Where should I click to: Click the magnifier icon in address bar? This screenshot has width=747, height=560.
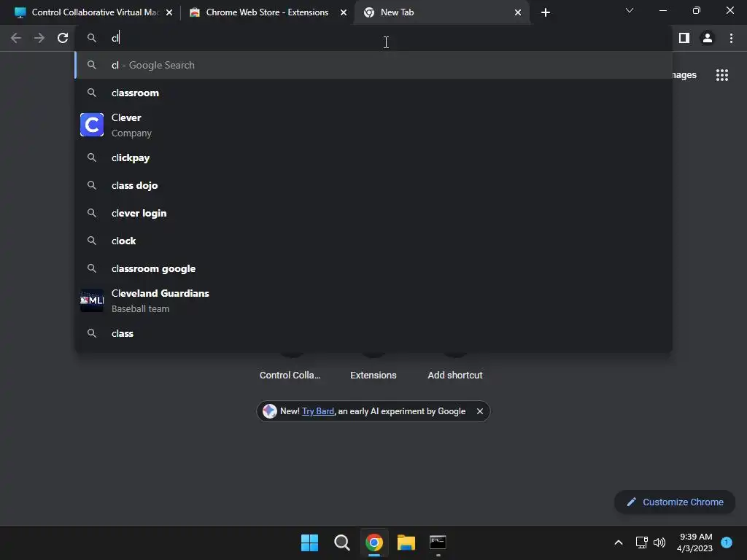[x=92, y=38]
